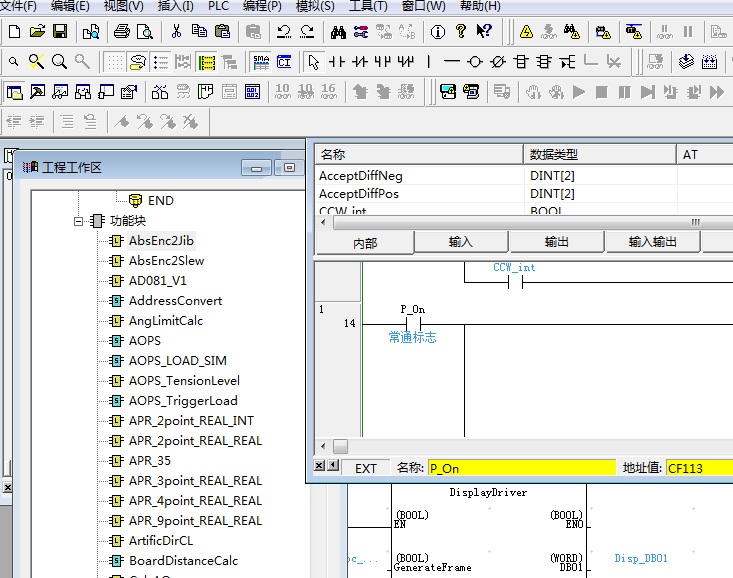The image size is (733, 578).
Task: Insert a new coil from toolbar
Action: tap(474, 62)
